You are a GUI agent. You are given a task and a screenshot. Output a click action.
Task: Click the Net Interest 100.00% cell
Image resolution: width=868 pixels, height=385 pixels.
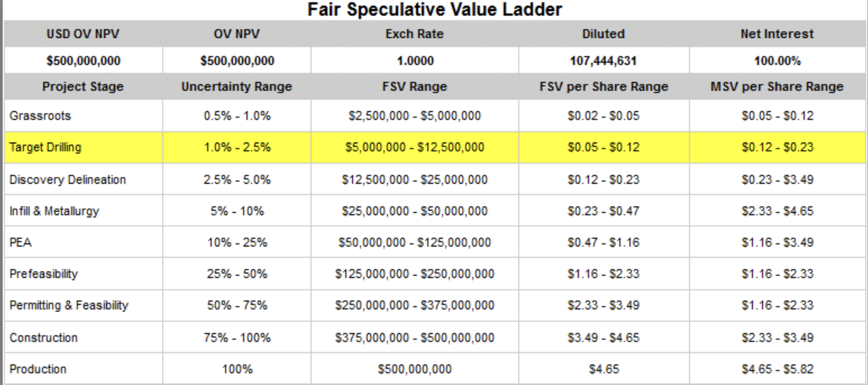tap(777, 61)
